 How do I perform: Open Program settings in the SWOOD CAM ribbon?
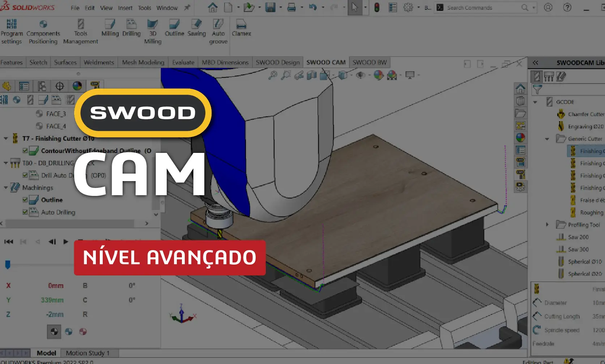coord(12,32)
